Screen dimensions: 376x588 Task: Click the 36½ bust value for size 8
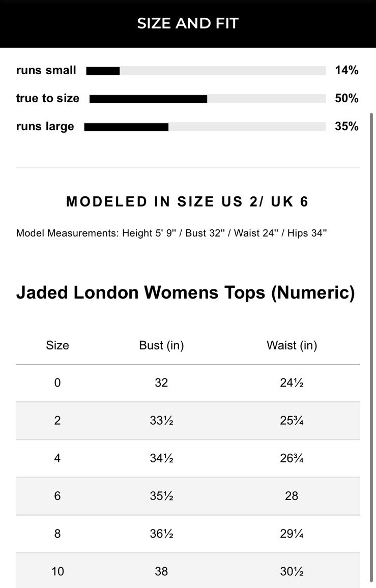(x=161, y=534)
